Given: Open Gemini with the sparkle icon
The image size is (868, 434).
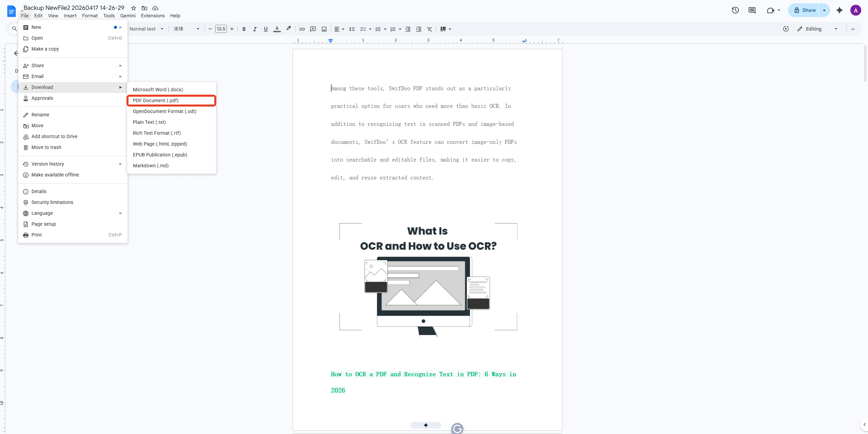Looking at the screenshot, I should (840, 10).
